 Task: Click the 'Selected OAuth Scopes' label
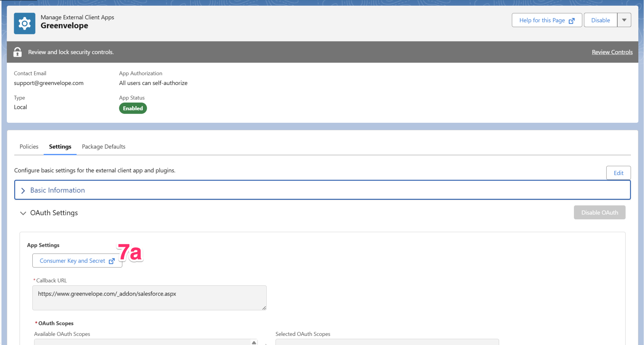pos(303,334)
